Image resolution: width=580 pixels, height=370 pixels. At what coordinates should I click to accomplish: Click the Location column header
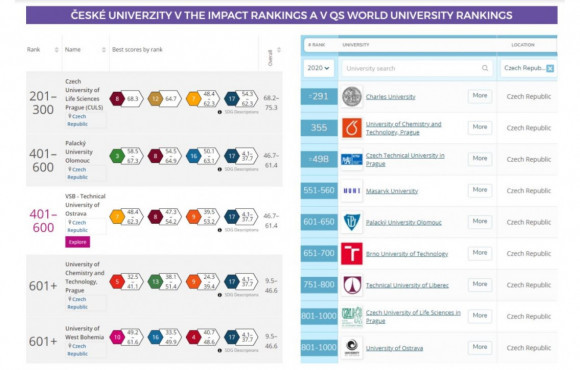coord(523,45)
